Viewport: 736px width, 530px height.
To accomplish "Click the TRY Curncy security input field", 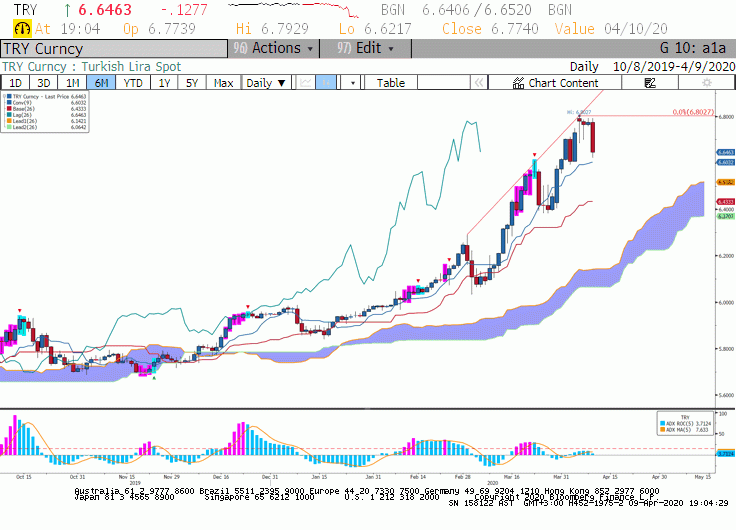I will (x=114, y=49).
